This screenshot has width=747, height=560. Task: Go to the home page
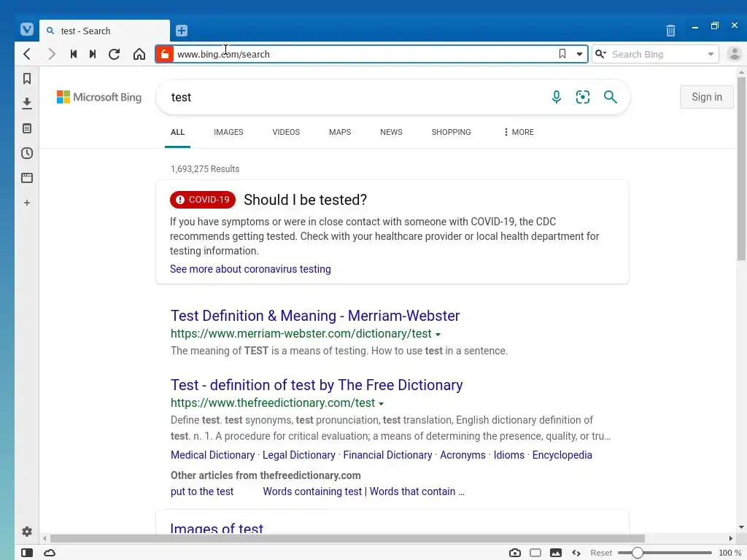(139, 54)
